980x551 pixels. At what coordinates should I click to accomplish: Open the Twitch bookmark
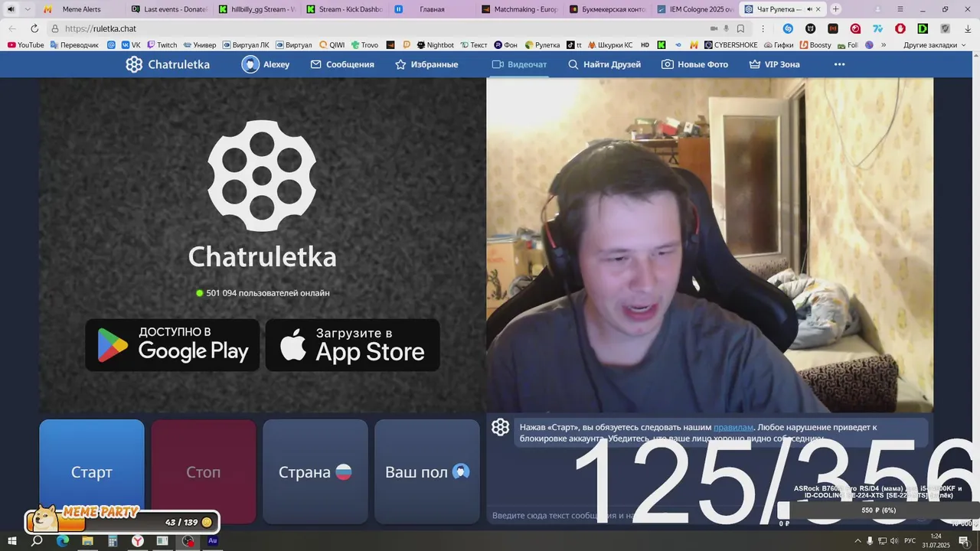[x=162, y=45]
